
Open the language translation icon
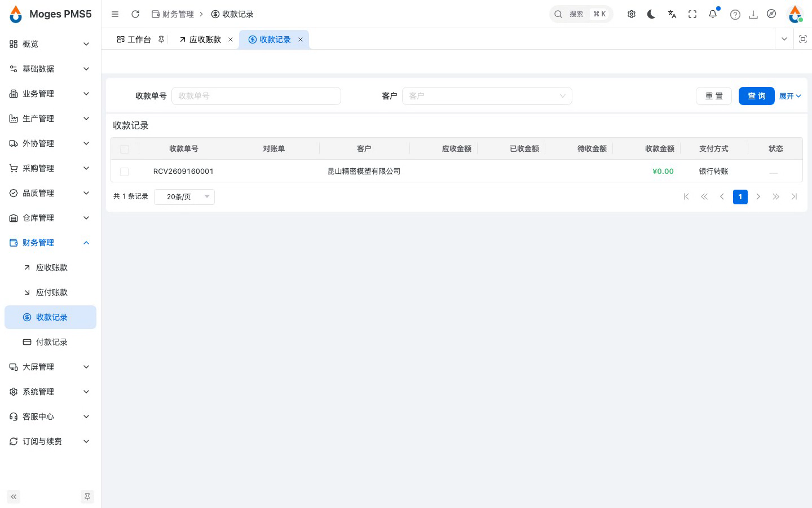pos(672,14)
